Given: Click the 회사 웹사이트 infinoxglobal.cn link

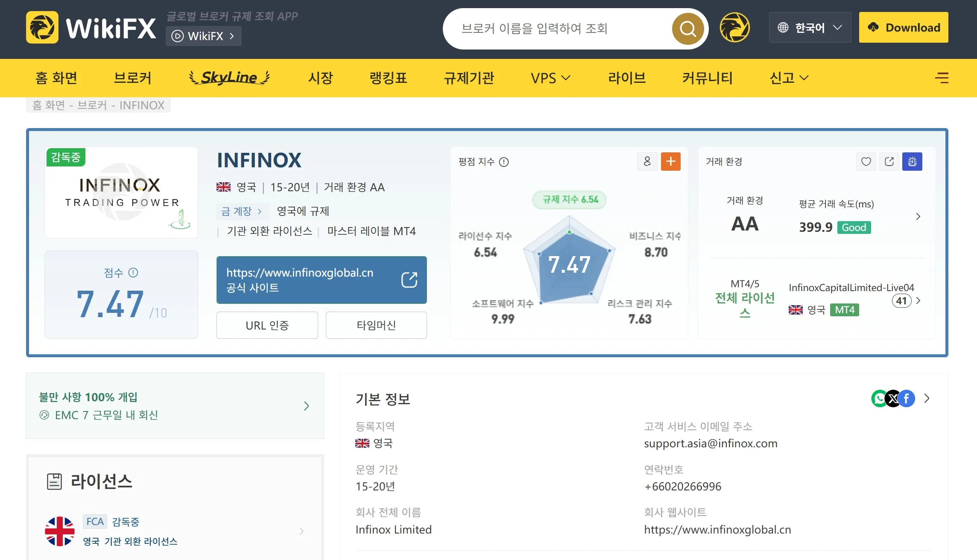Looking at the screenshot, I should tap(717, 530).
